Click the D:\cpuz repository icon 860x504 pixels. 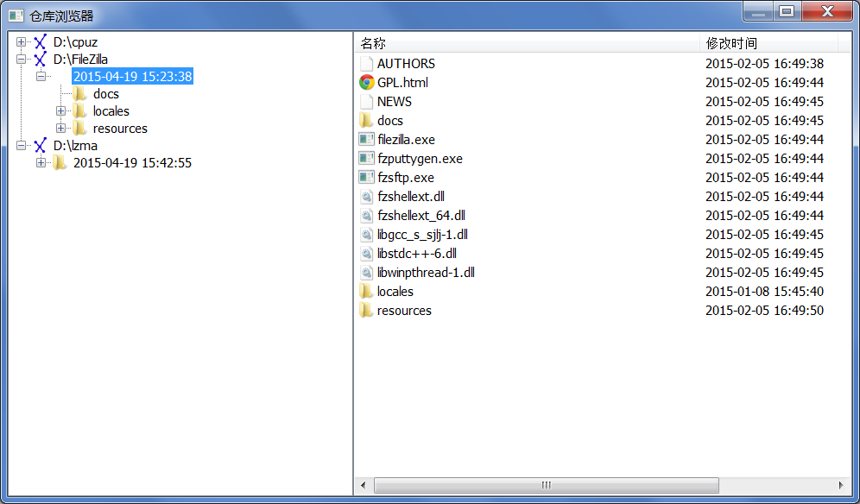[40, 42]
